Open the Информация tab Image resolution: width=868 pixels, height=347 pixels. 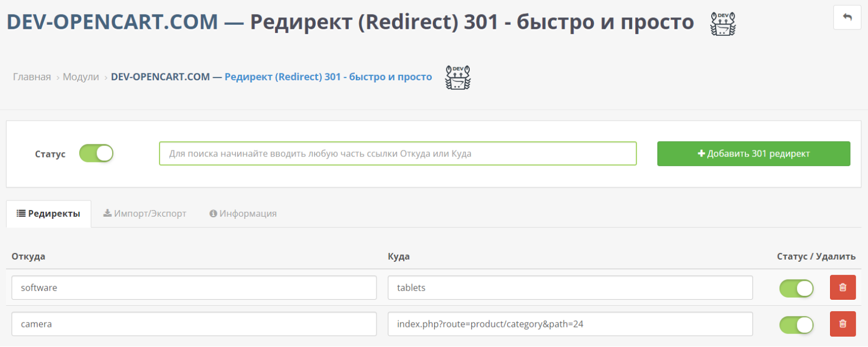[243, 213]
